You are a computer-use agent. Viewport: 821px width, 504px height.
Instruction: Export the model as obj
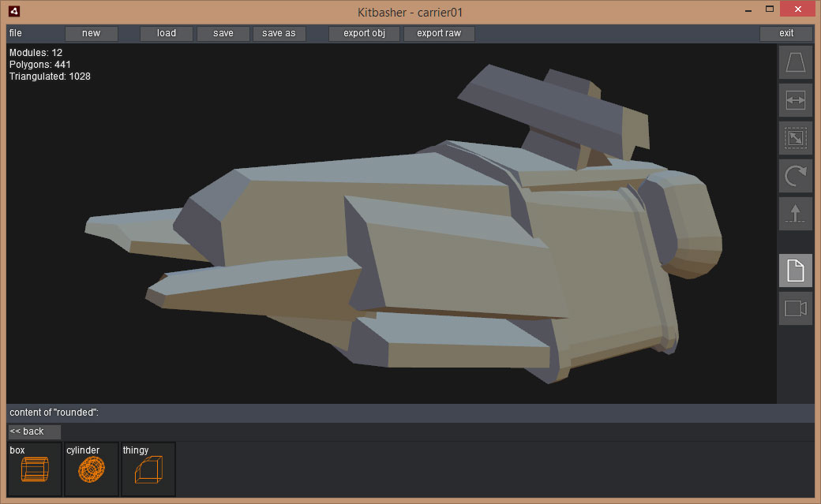pyautogui.click(x=364, y=33)
